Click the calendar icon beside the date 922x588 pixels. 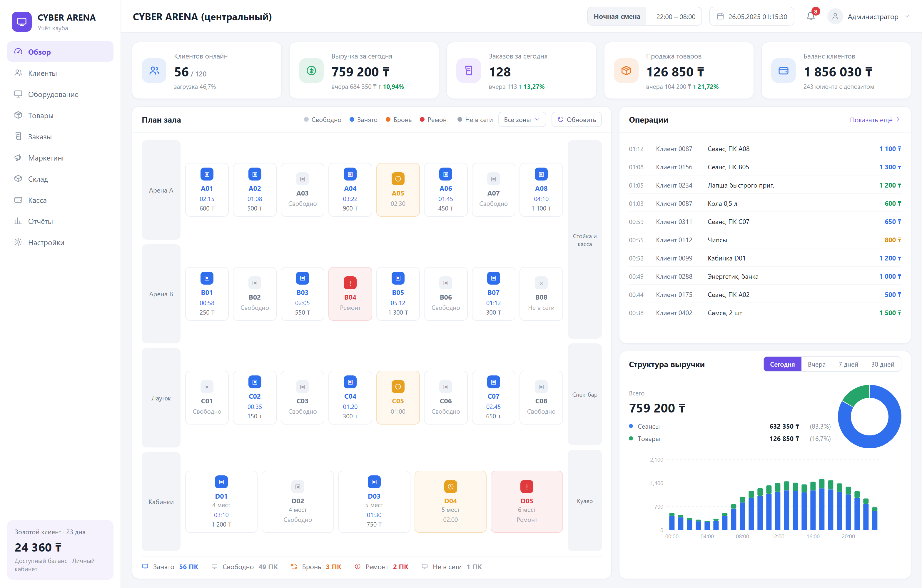click(720, 16)
